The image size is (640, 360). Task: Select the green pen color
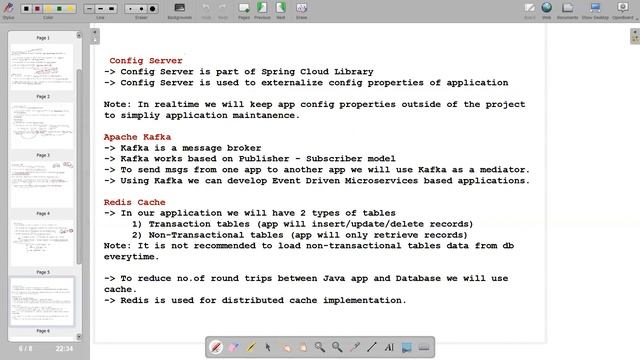pyautogui.click(x=59, y=9)
